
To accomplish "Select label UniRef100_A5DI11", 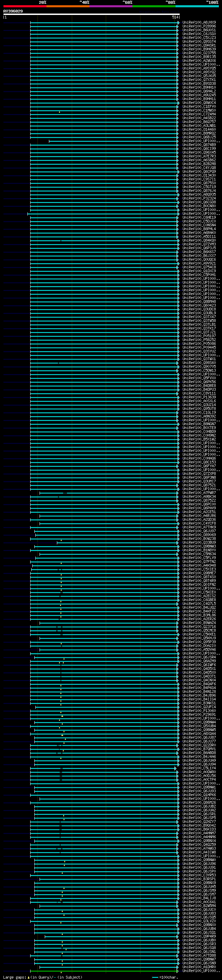I will (x=199, y=236).
